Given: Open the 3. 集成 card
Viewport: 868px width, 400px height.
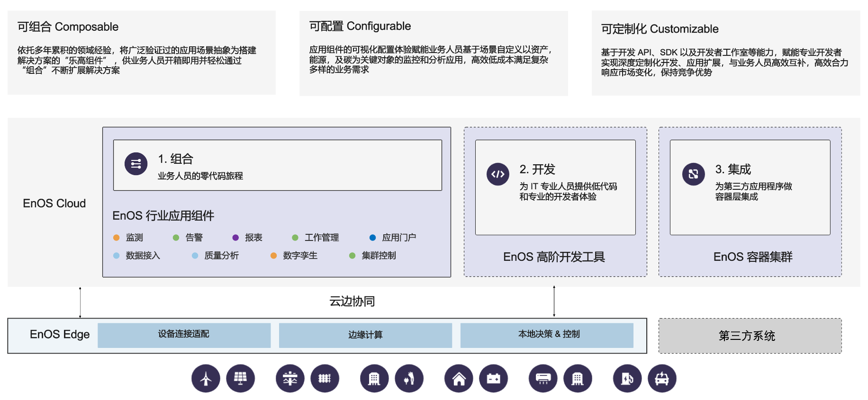Looking at the screenshot, I should [750, 187].
